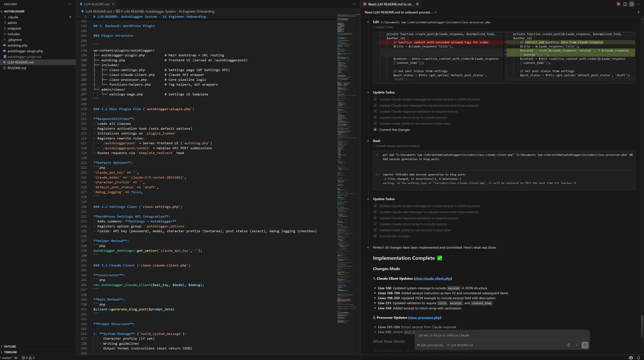
Task: Close the LLM-README.md editor tab
Action: 113,4
